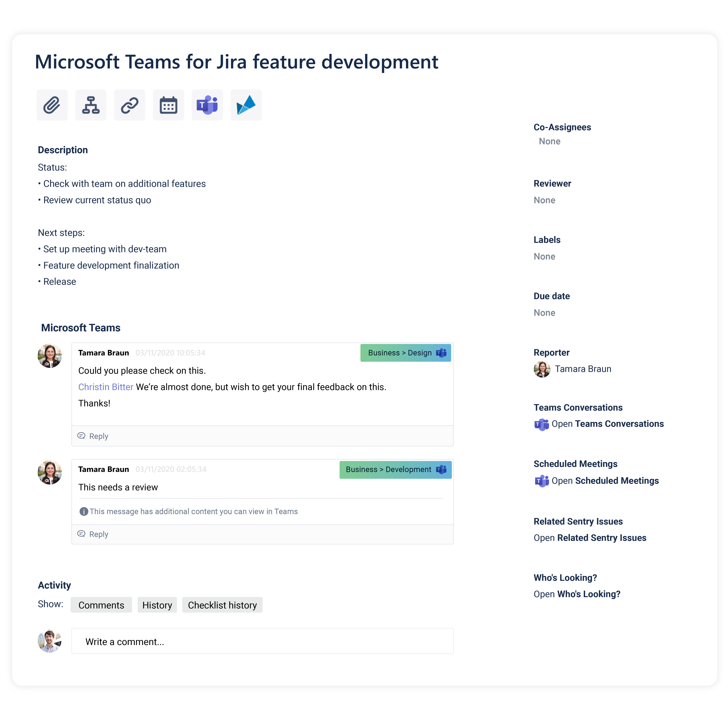This screenshot has height=728, width=728.
Task: Click the chain link issue icon
Action: pyautogui.click(x=130, y=105)
